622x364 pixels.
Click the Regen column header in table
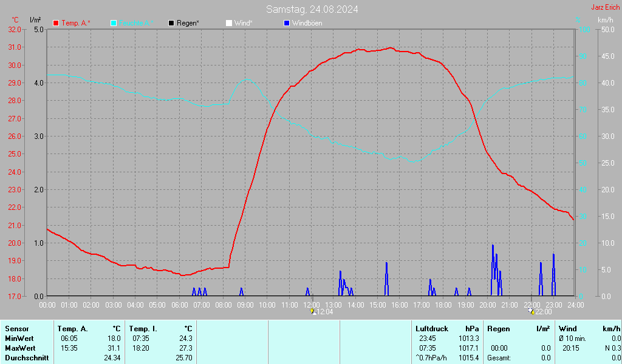[499, 329]
